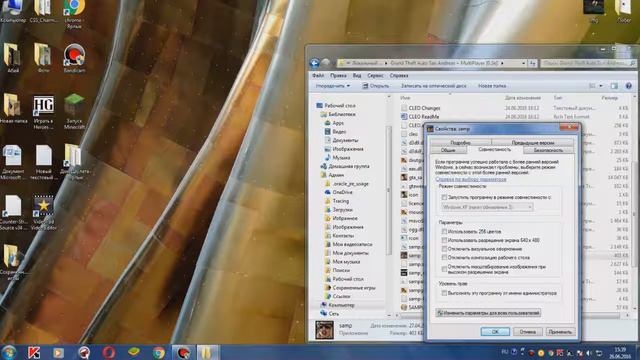640x360 pixels.
Task: Switch to the Безопасность tab
Action: click(548, 150)
